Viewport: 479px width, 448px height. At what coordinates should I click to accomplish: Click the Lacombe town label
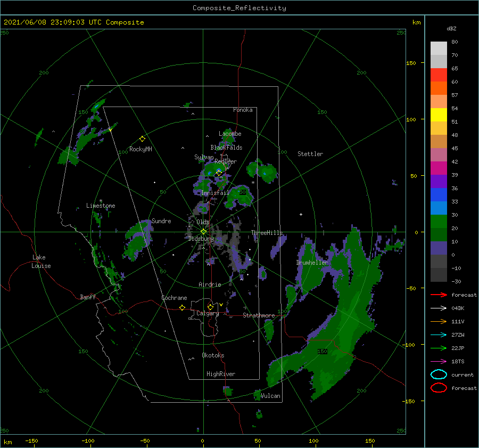pyautogui.click(x=230, y=134)
